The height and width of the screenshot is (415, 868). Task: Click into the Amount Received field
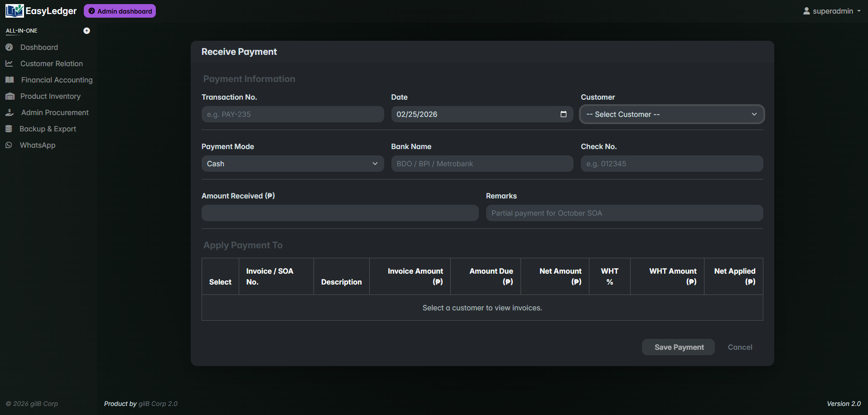pos(340,213)
